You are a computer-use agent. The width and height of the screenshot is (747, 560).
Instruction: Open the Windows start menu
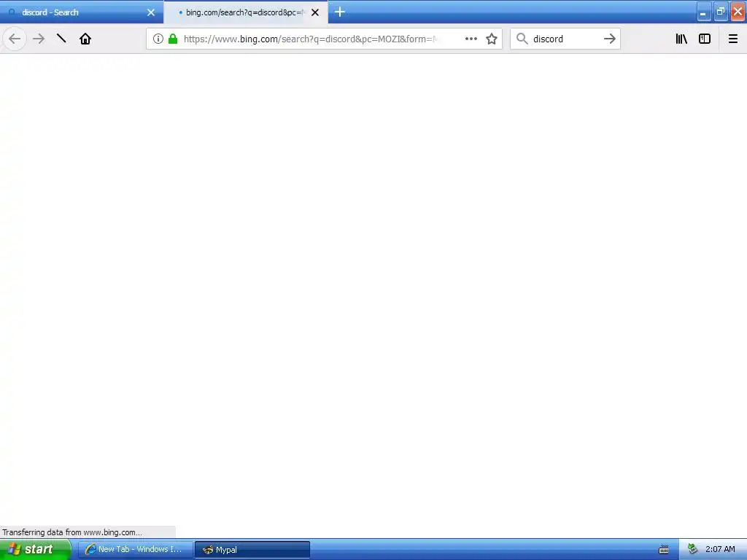click(35, 549)
